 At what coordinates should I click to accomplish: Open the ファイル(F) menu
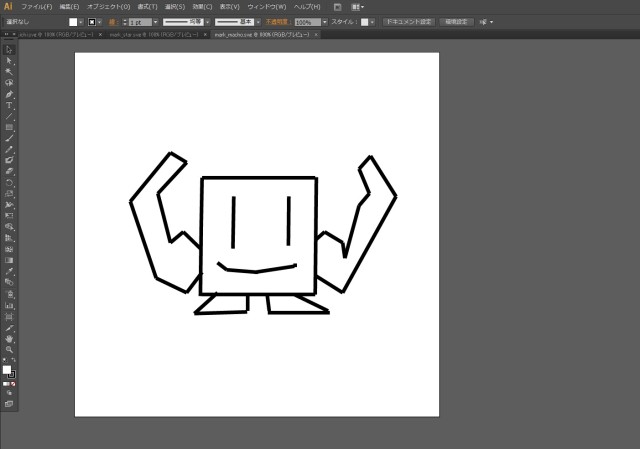coord(36,6)
